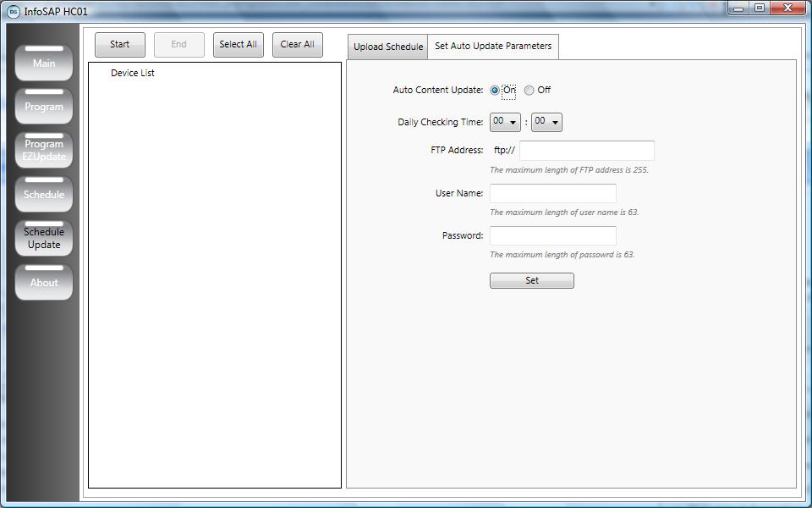Click the InfoSAP title bar icon
Viewport: 812px width, 508px height.
[x=14, y=11]
